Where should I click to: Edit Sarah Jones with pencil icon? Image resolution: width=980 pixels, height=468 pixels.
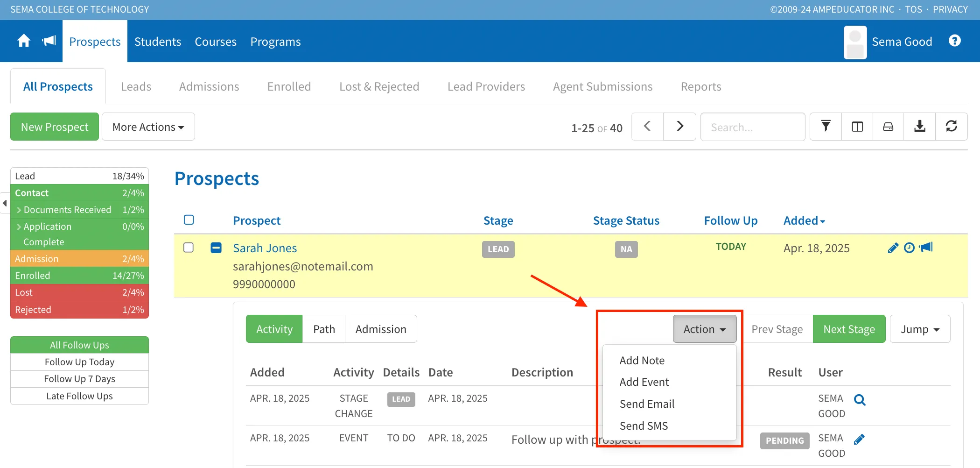pyautogui.click(x=893, y=248)
